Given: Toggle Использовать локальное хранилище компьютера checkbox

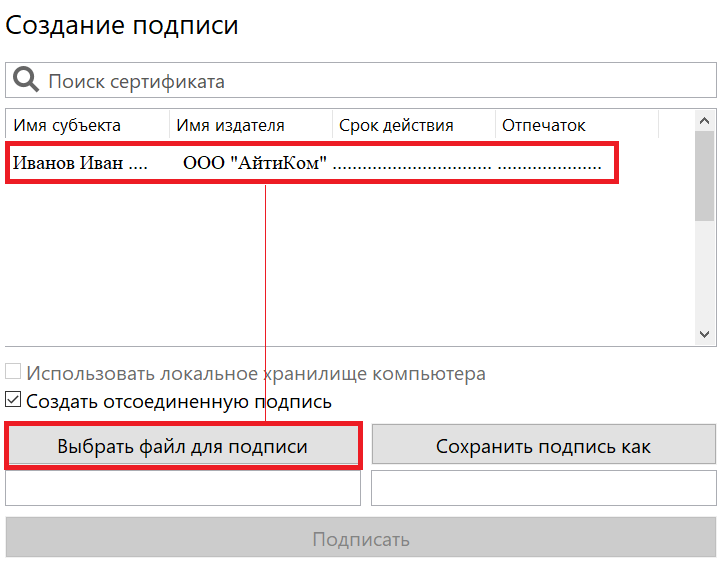Looking at the screenshot, I should pos(13,374).
